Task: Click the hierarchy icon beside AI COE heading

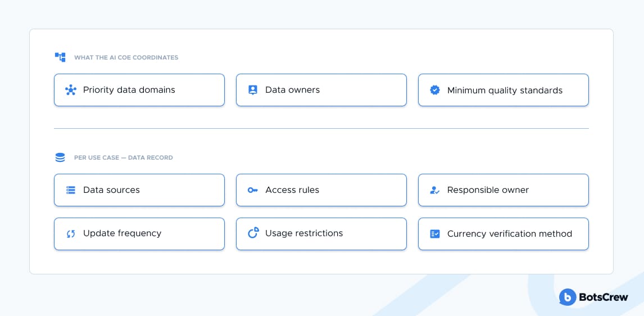Action: tap(60, 57)
